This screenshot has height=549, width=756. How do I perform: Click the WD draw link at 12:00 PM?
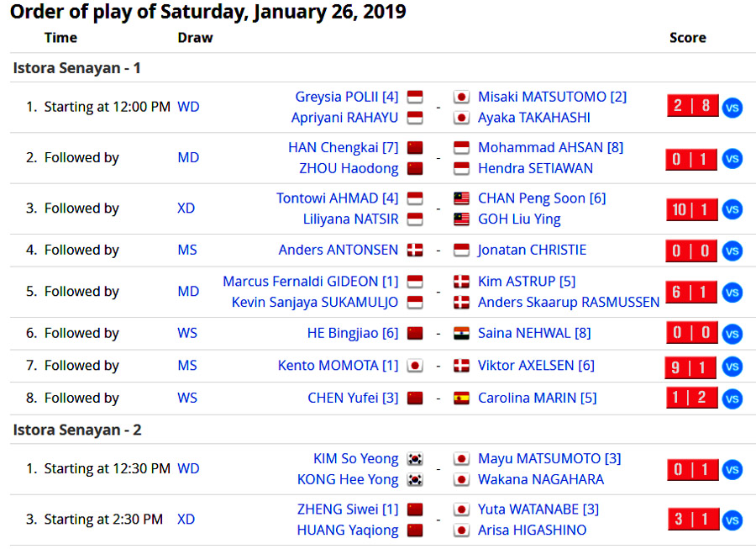188,107
